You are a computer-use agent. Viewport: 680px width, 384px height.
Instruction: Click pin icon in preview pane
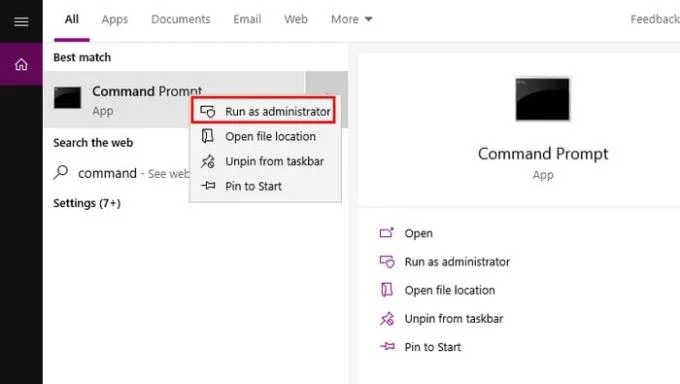tap(387, 346)
